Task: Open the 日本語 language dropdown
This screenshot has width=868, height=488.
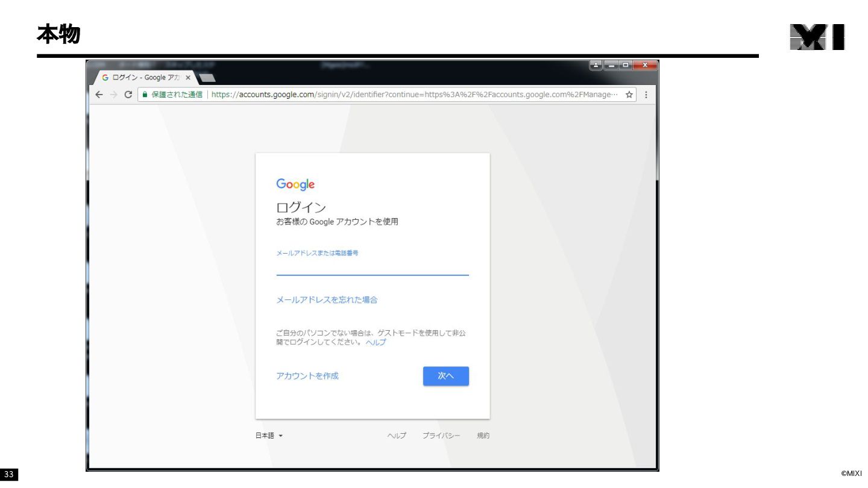Action: (x=269, y=436)
